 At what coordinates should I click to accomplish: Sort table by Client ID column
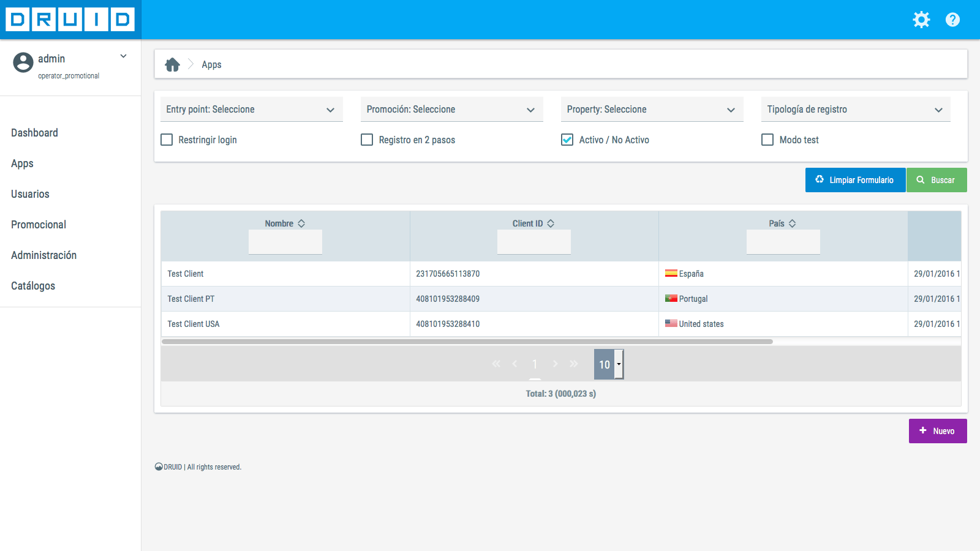tap(551, 223)
